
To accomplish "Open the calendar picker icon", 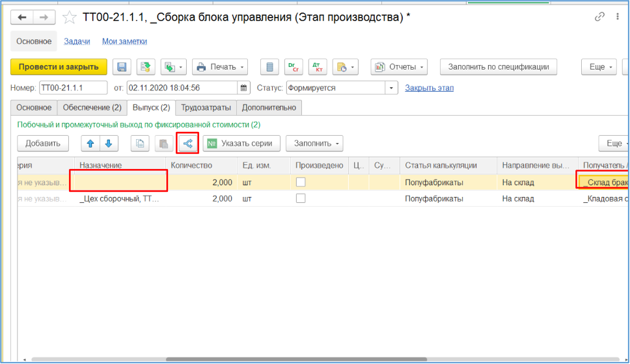I will click(x=244, y=88).
